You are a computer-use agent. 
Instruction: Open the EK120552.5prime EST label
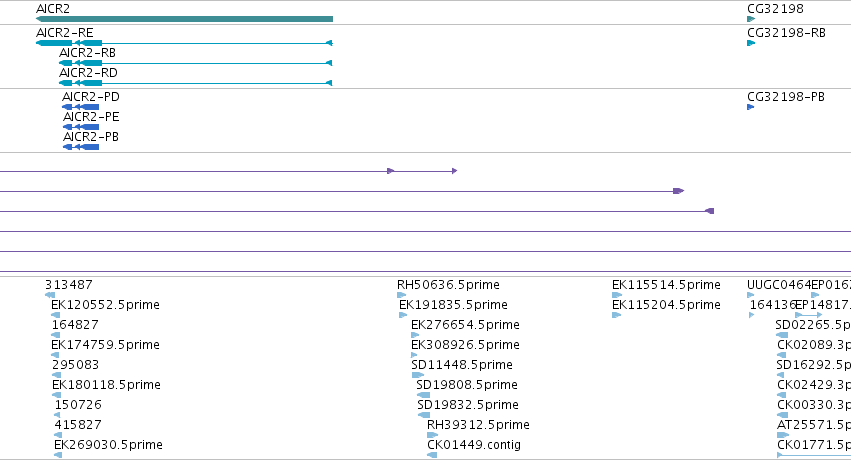pyautogui.click(x=105, y=305)
